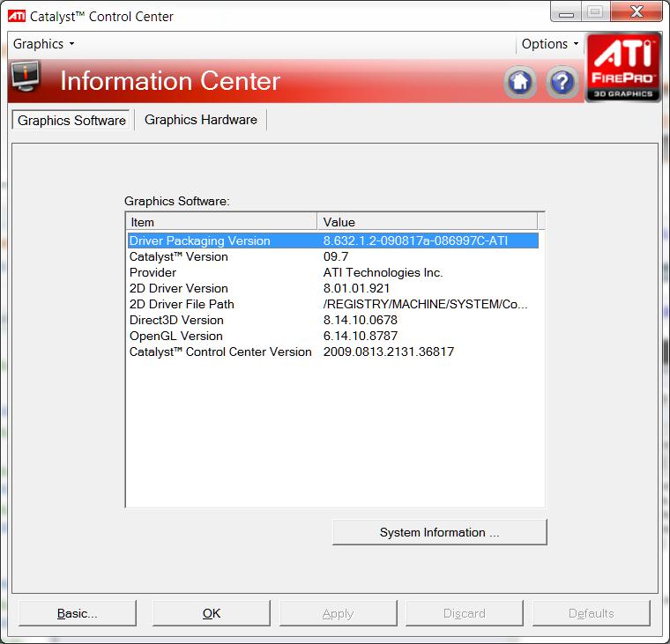Click the value 6.14.10.8787
The width and height of the screenshot is (670, 644).
[x=361, y=336]
